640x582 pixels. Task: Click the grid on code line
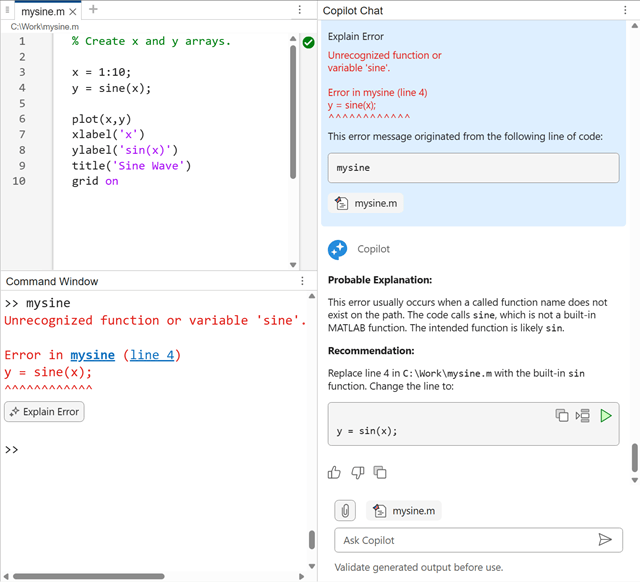[95, 181]
